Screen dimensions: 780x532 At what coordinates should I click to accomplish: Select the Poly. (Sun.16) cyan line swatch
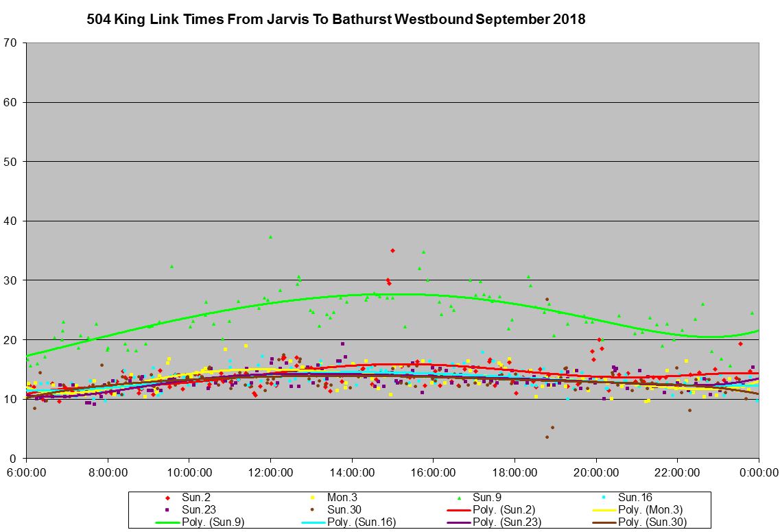click(314, 522)
